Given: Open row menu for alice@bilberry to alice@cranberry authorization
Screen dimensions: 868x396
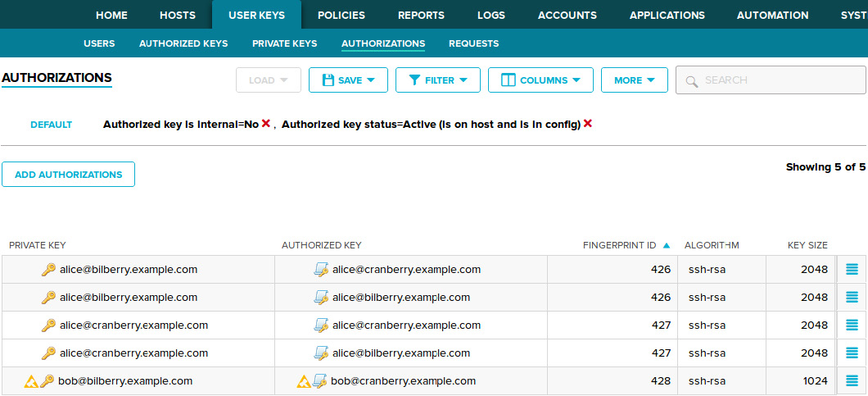Looking at the screenshot, I should pyautogui.click(x=852, y=270).
